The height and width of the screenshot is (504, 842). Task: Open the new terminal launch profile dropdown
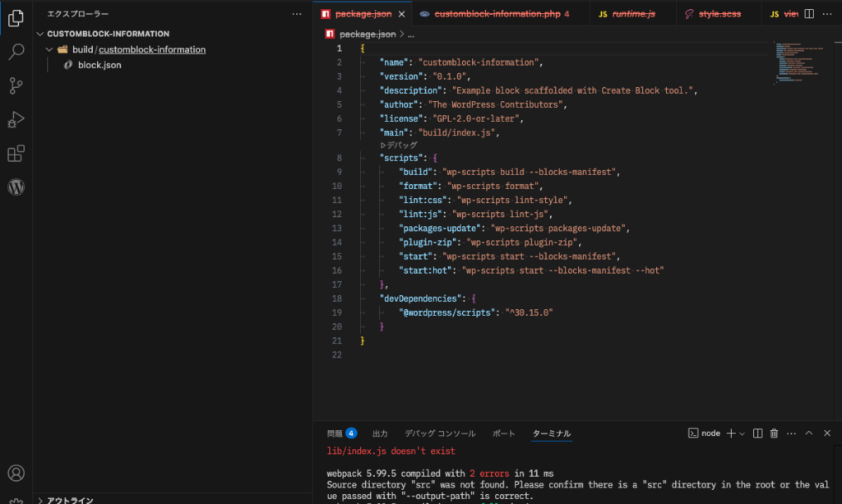[x=743, y=433]
